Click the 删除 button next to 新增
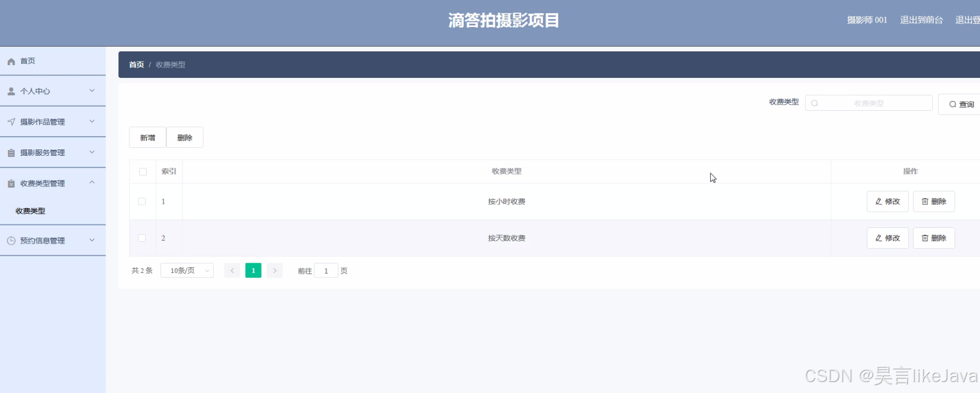Image resolution: width=980 pixels, height=393 pixels. [185, 137]
